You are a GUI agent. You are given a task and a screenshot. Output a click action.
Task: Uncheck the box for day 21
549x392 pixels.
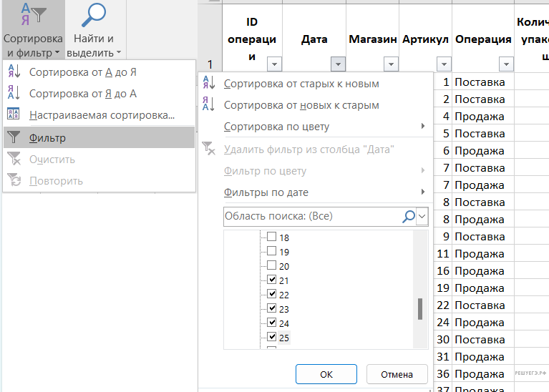coord(271,280)
